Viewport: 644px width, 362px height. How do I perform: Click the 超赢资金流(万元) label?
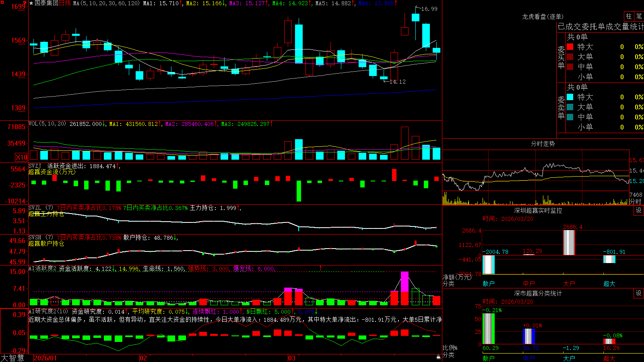click(x=52, y=172)
